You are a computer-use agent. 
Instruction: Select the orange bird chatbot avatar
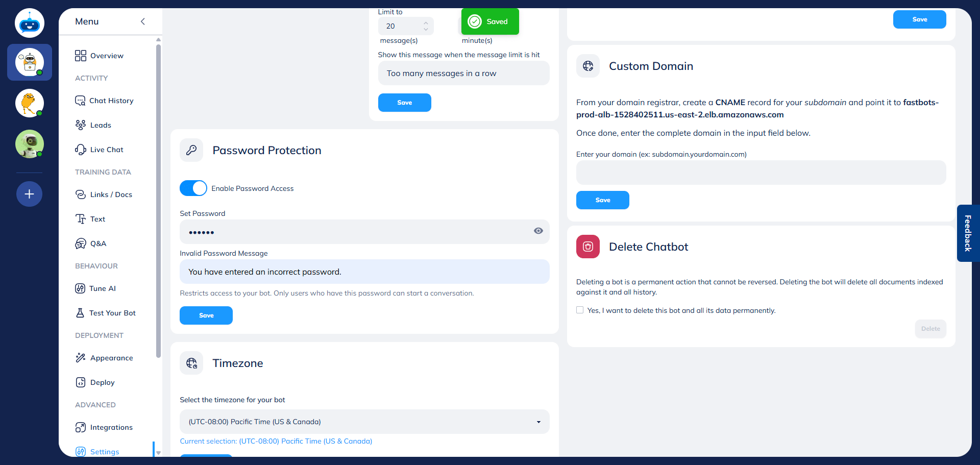pos(30,103)
